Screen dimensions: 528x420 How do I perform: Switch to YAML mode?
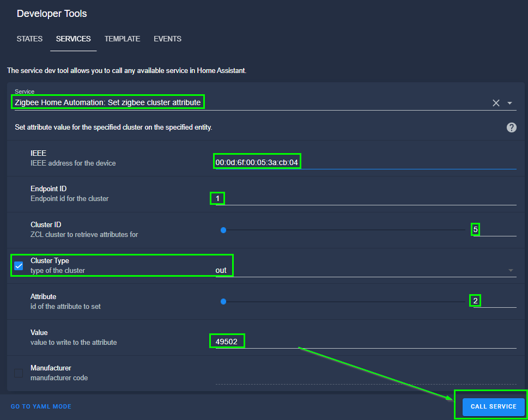[41, 406]
